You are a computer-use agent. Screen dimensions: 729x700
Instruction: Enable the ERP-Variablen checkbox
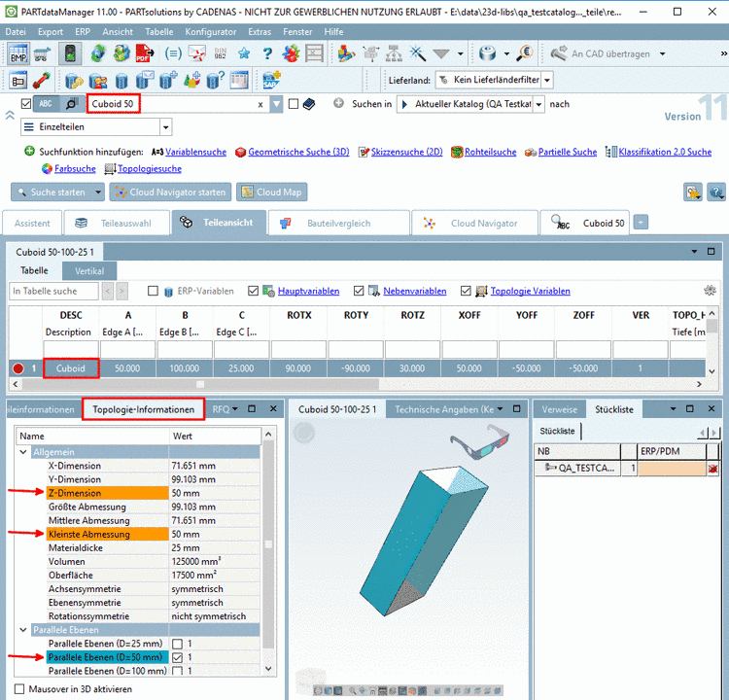(153, 291)
